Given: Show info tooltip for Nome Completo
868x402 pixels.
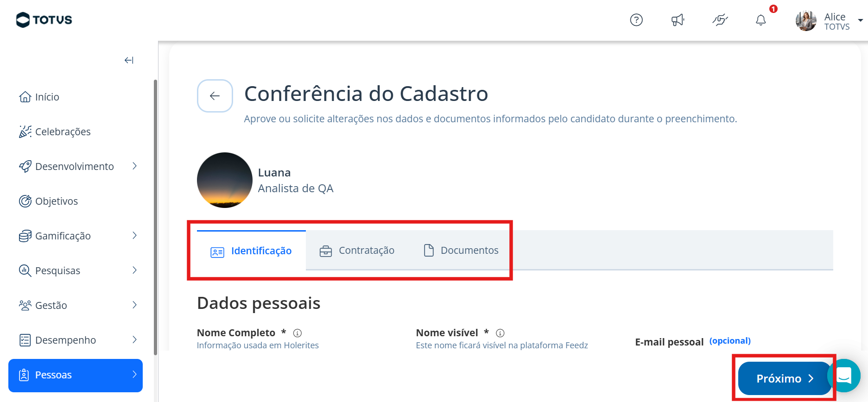Looking at the screenshot, I should 298,333.
